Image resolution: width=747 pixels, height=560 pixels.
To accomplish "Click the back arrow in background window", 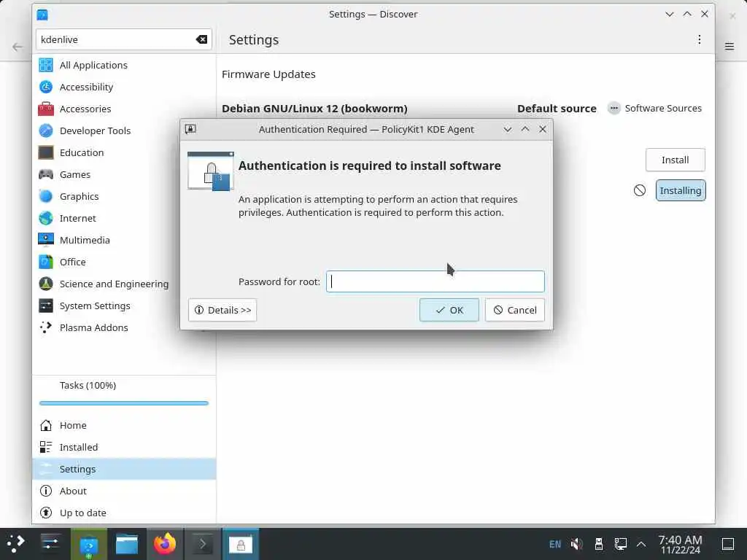I will [18, 47].
